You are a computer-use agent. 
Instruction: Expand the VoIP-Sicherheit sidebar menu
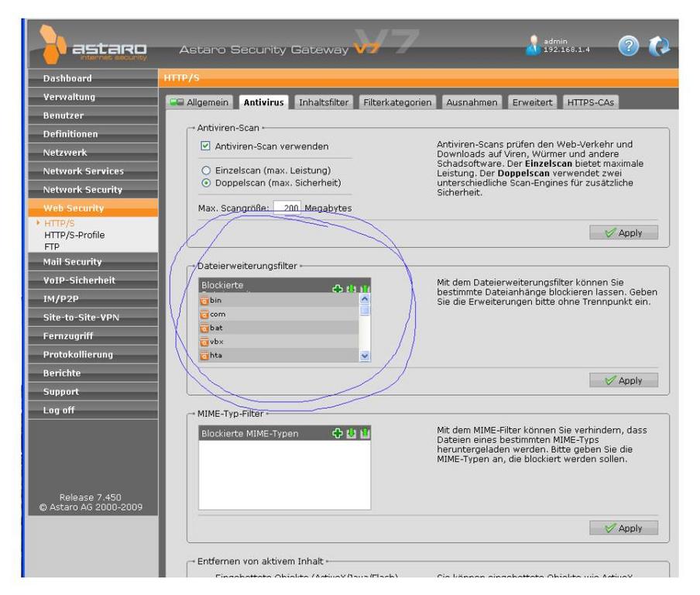(x=93, y=280)
